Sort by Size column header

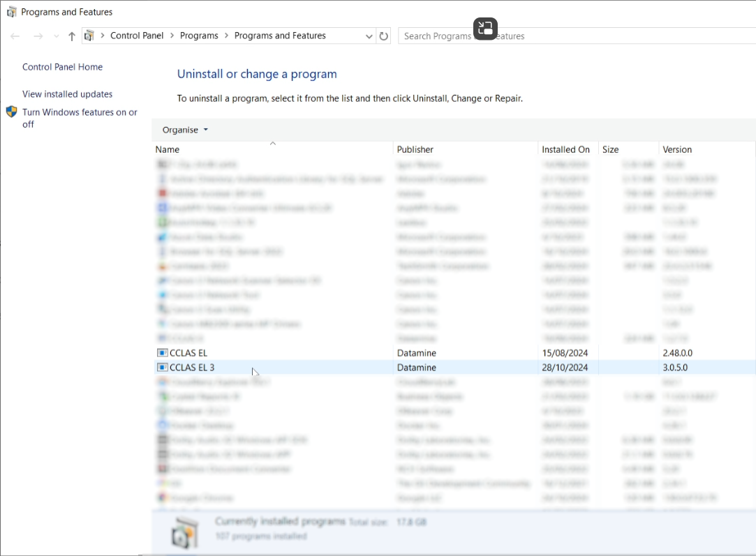pos(628,149)
